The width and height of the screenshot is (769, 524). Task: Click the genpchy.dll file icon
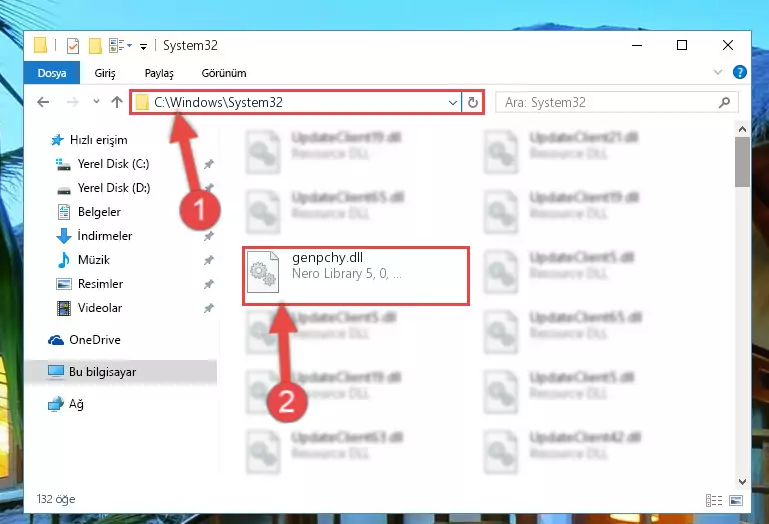[263, 272]
